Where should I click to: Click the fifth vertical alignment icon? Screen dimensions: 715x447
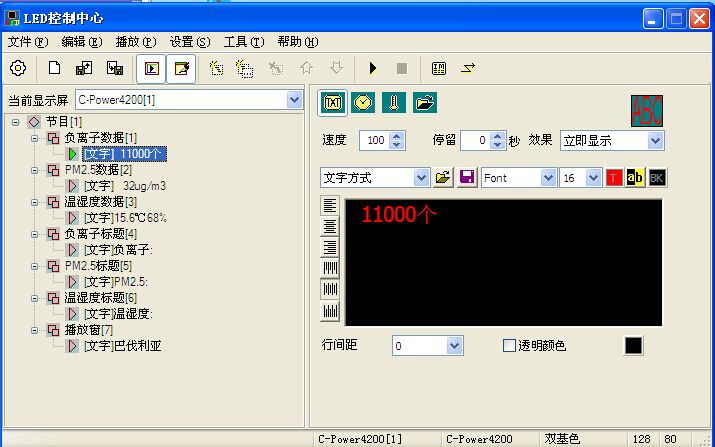330,289
